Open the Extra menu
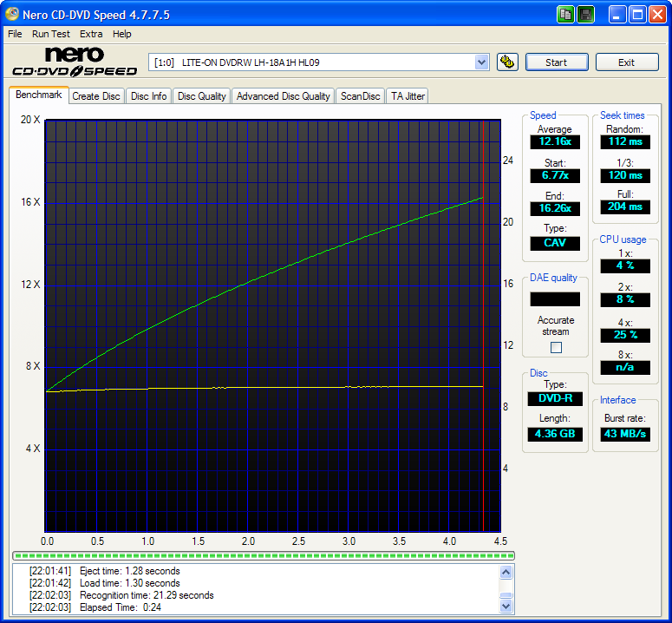 [91, 34]
